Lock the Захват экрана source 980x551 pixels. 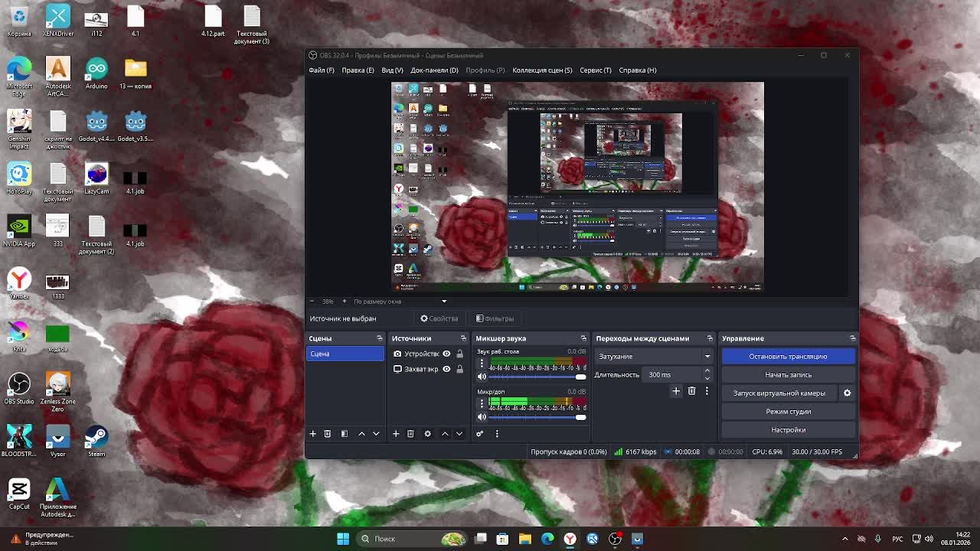tap(459, 369)
